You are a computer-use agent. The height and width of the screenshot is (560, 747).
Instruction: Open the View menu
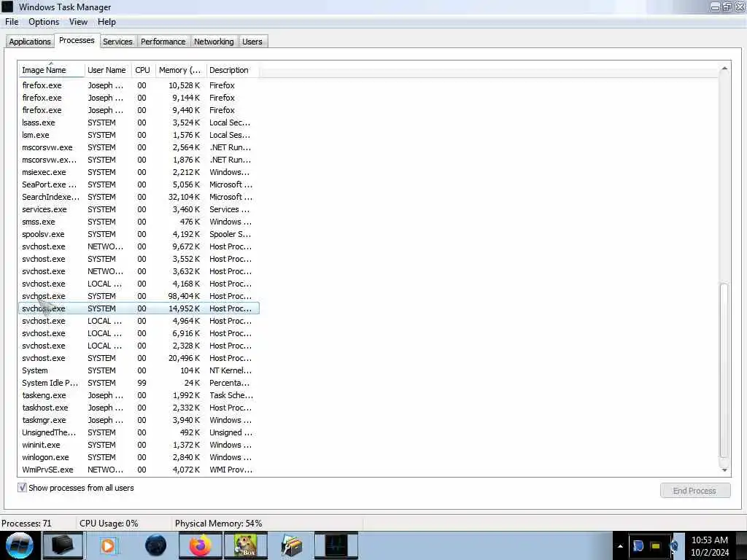tap(78, 22)
